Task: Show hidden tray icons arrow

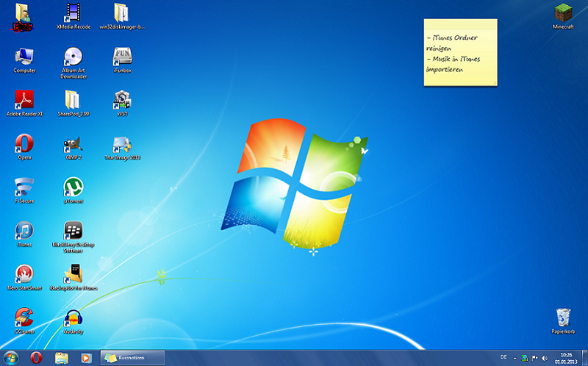Action: coord(514,358)
